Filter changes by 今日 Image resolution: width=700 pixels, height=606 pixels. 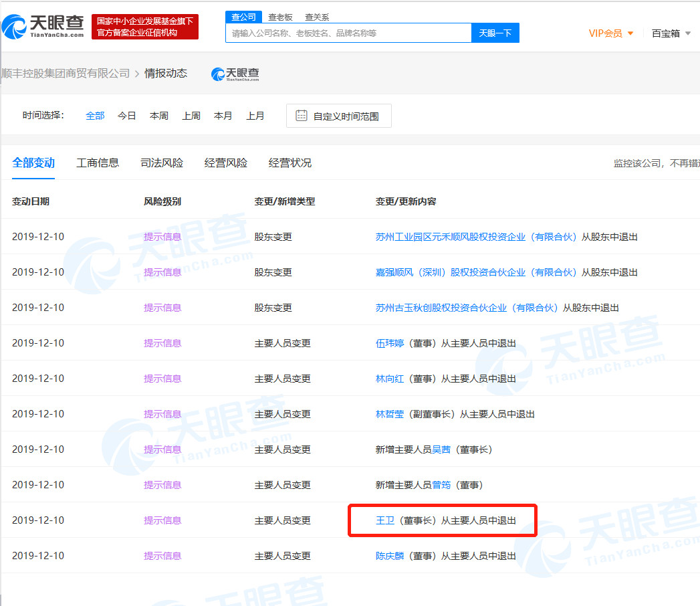click(126, 115)
